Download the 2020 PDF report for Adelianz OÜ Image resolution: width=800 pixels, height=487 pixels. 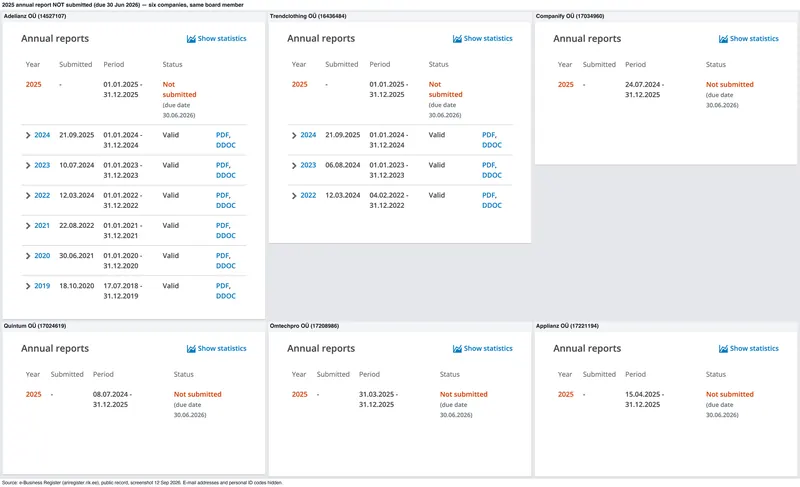pos(222,255)
